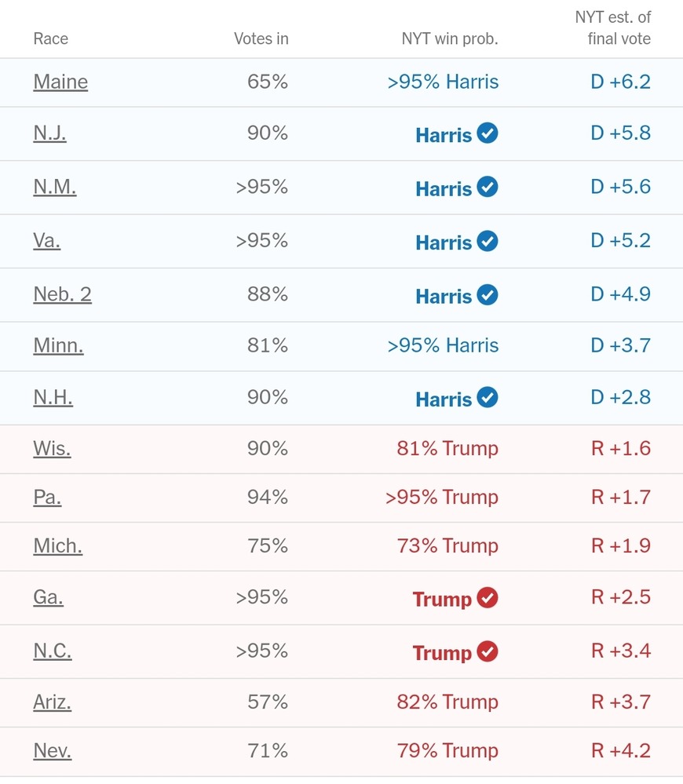Screen dimensions: 683x784
Task: Click the red checkmark for Ga. Trump
Action: 488,599
